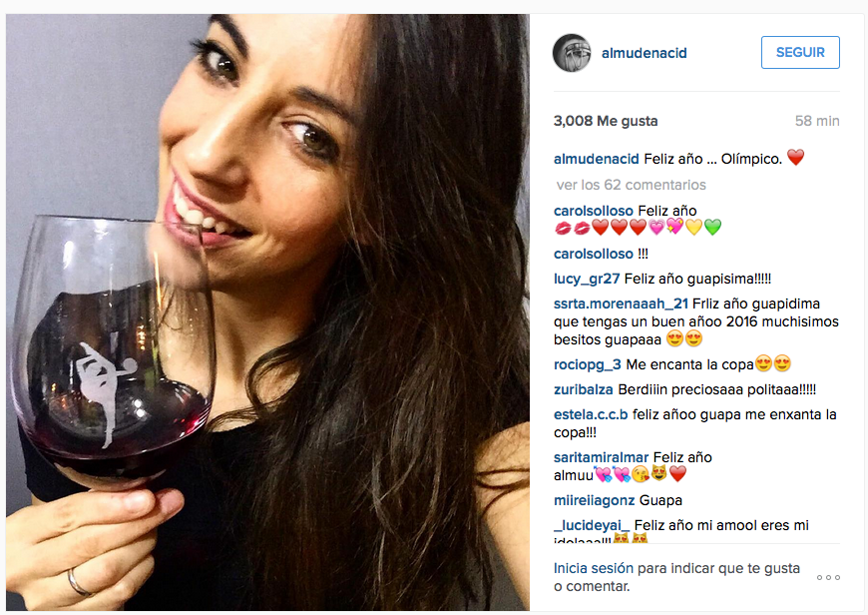Click Inicia sesión login link
The width and height of the screenshot is (868, 615).
point(593,568)
